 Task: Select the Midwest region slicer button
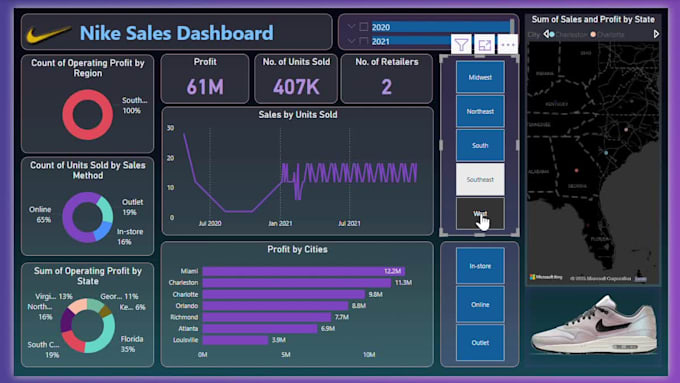tap(480, 77)
